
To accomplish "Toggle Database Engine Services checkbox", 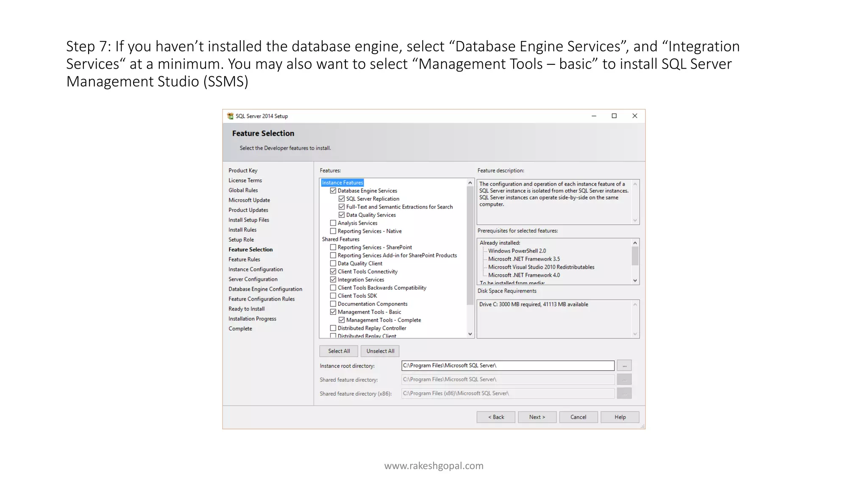I will pos(333,191).
